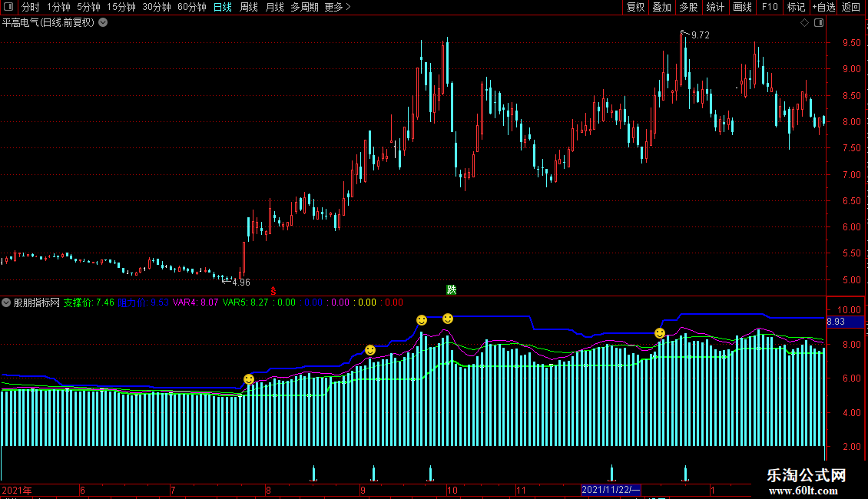Click the 4.96 low price label
This screenshot has height=499, width=868.
(x=240, y=283)
